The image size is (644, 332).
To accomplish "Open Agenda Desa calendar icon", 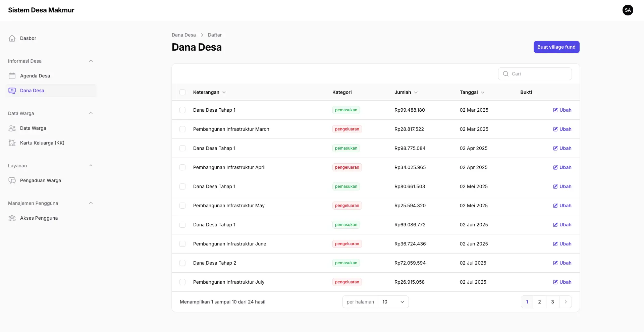I will tap(12, 76).
